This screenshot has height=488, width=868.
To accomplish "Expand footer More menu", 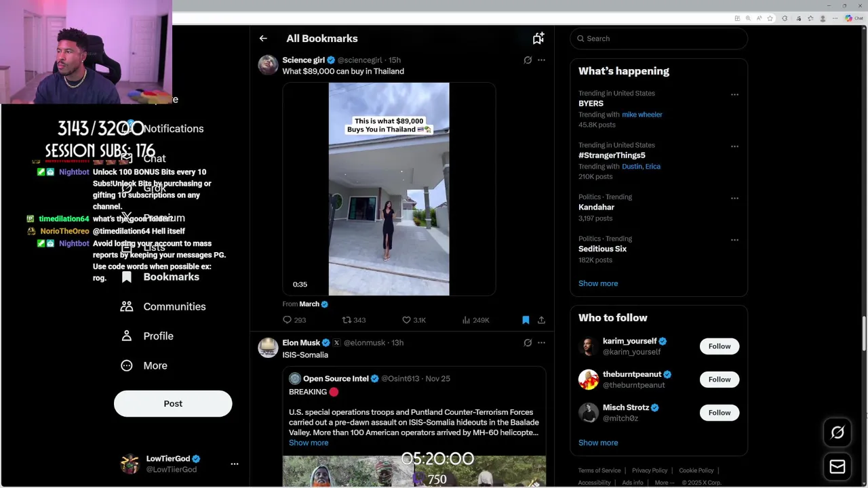I will pyautogui.click(x=664, y=483).
